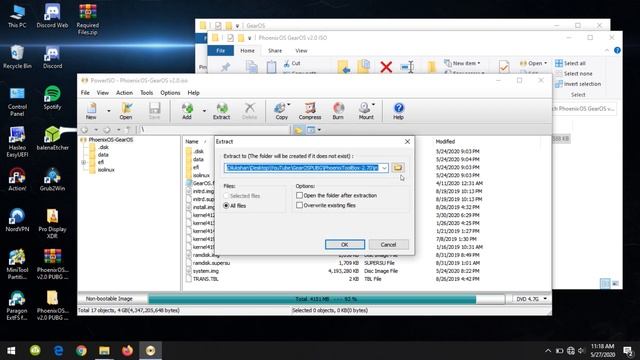Open Grub2Win desktop shortcut
Image resolution: width=640 pixels, height=360 pixels.
(52, 180)
